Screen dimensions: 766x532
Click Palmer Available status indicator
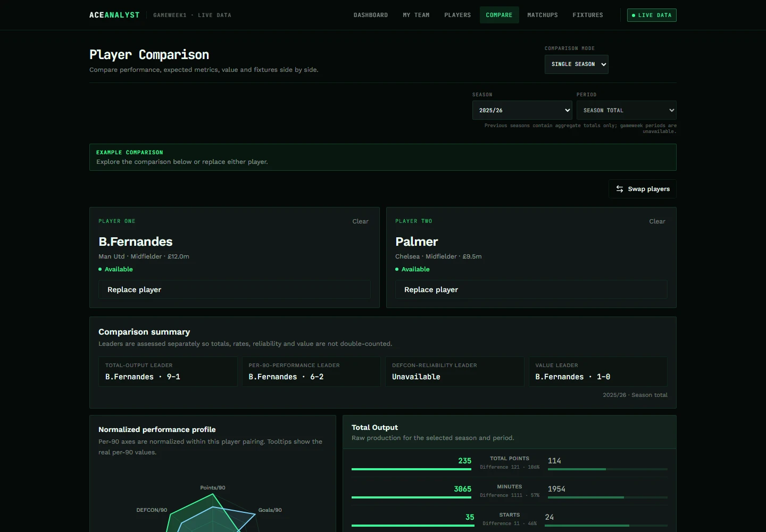coord(412,269)
